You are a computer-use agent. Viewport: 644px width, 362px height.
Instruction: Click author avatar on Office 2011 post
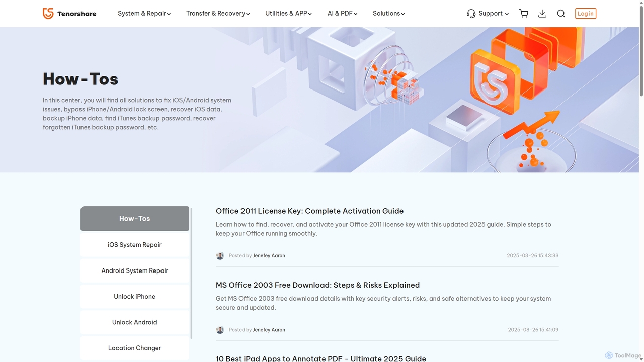tap(220, 256)
